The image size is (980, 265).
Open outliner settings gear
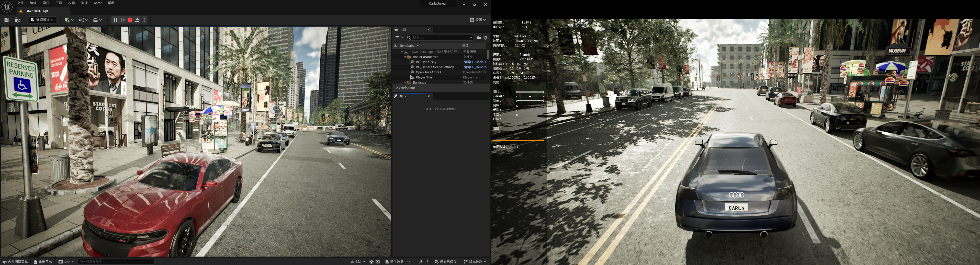[485, 38]
